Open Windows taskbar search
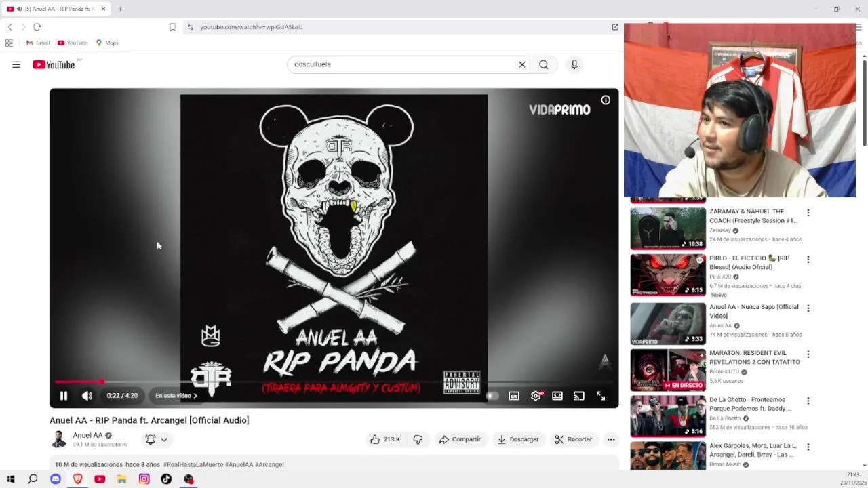This screenshot has width=868, height=488. 33,479
